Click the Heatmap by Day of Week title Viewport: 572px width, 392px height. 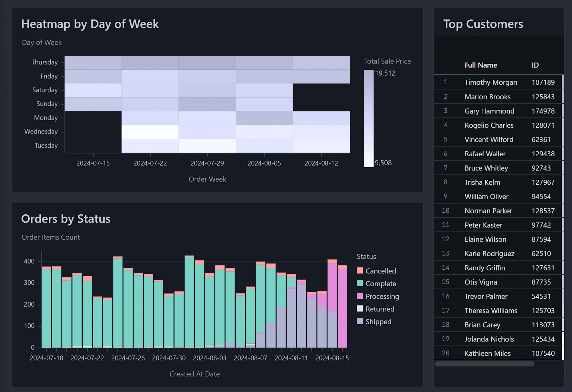(x=90, y=24)
